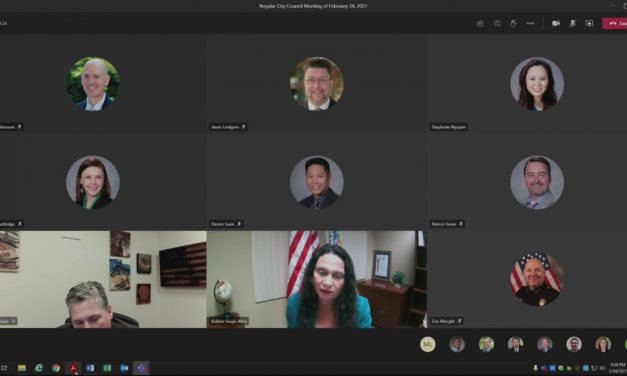The image size is (627, 376).
Task: Open the More actions ellipsis menu
Action: pyautogui.click(x=531, y=24)
